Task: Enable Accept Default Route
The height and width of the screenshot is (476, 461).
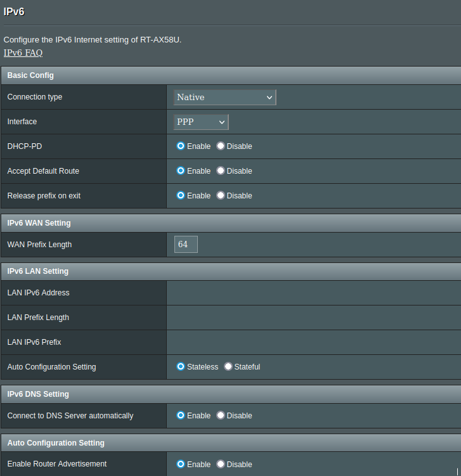Action: pyautogui.click(x=181, y=171)
